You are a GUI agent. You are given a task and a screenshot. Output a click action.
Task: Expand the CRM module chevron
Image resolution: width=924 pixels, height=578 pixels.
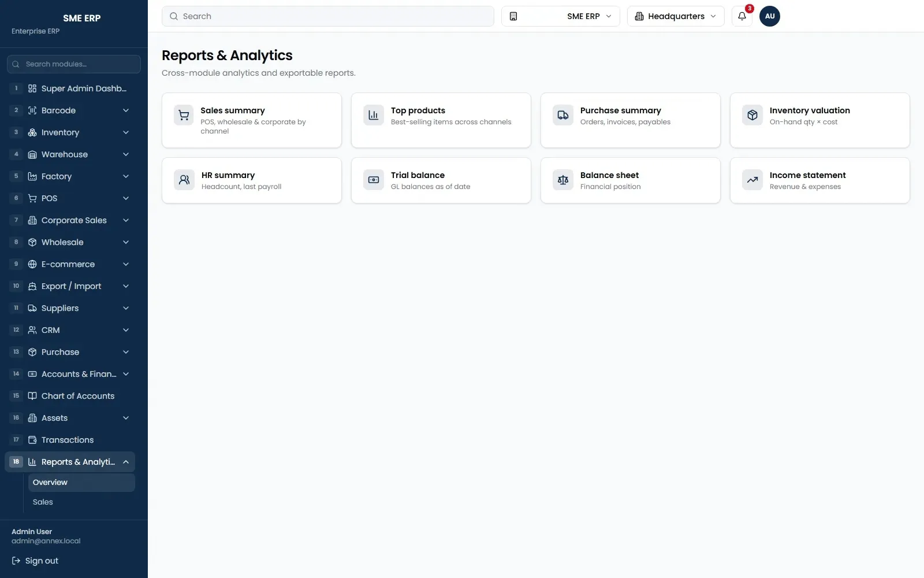pos(126,330)
